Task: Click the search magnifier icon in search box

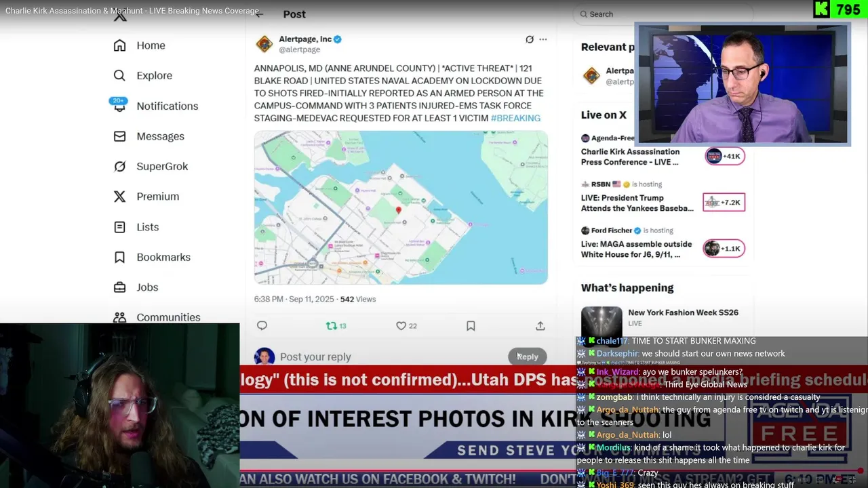Action: [583, 14]
